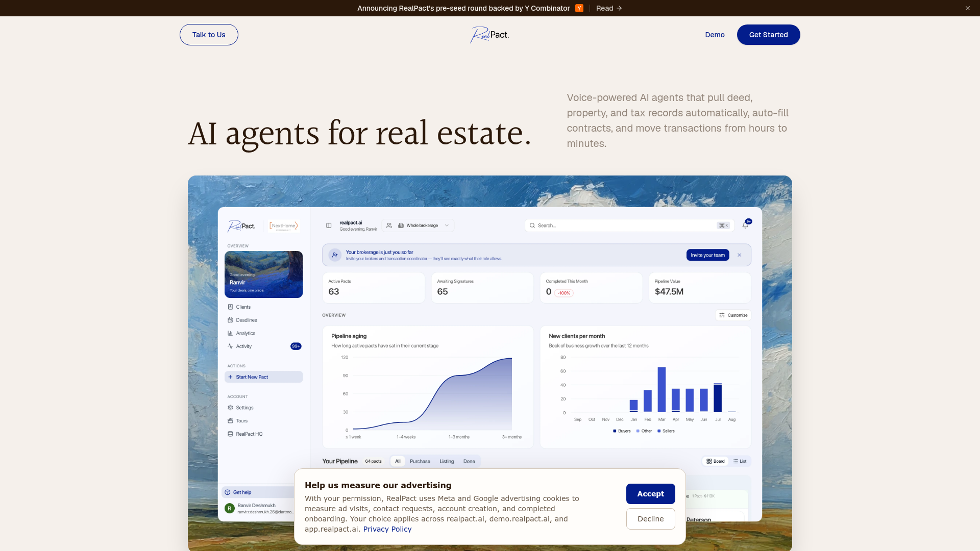The height and width of the screenshot is (551, 980).
Task: Click the Pipeline Value card
Action: click(x=700, y=288)
